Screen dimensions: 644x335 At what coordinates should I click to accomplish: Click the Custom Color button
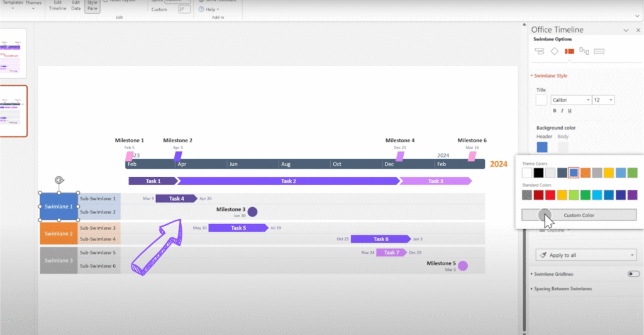579,215
